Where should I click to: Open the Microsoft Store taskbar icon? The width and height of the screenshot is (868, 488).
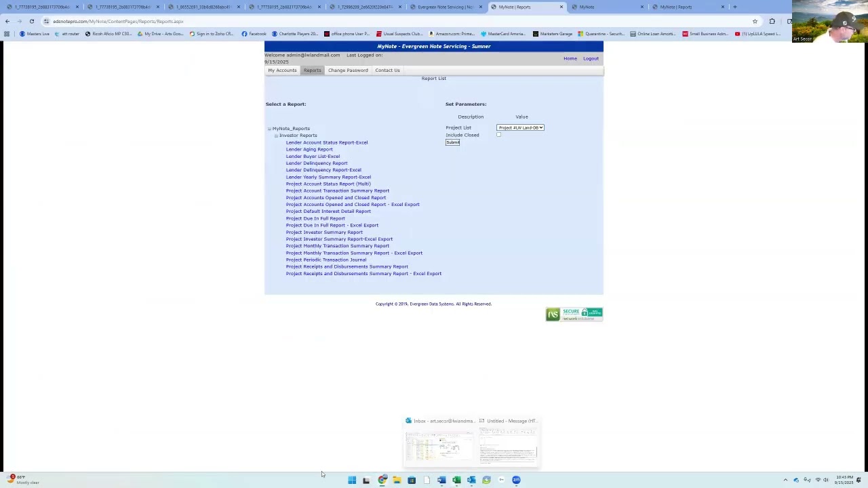coord(412,480)
